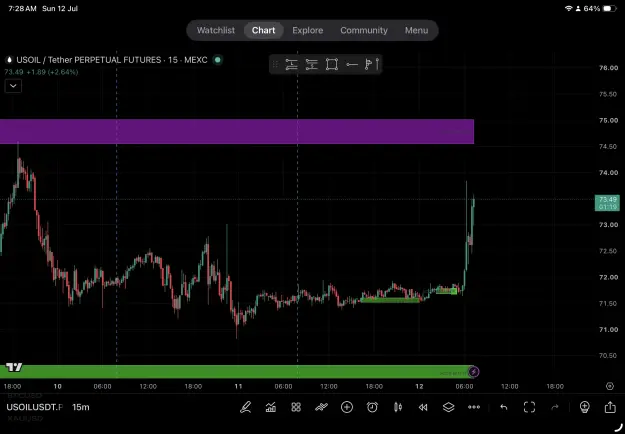The width and height of the screenshot is (625, 434).
Task: Tap the date 11 label on time axis
Action: pyautogui.click(x=238, y=386)
